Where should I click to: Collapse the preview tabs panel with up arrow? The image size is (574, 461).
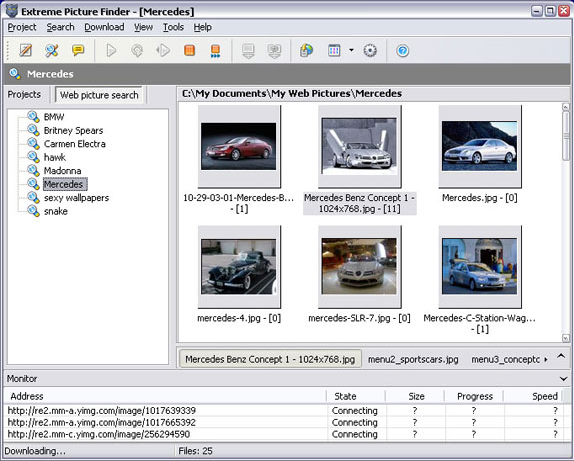(x=561, y=356)
